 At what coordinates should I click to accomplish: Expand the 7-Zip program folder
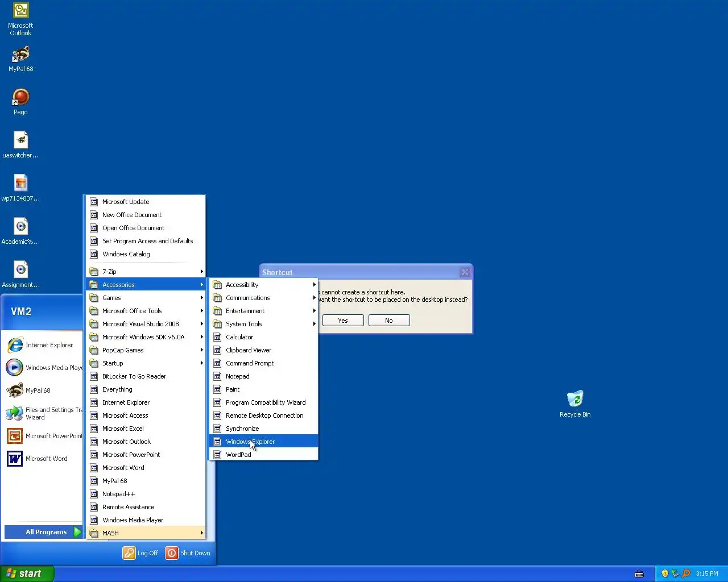[146, 272]
